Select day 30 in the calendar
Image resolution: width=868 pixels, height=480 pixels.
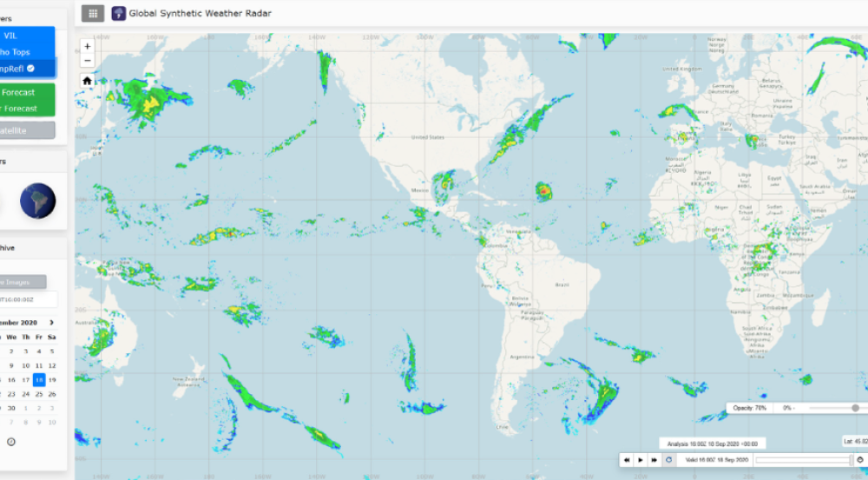(x=11, y=408)
